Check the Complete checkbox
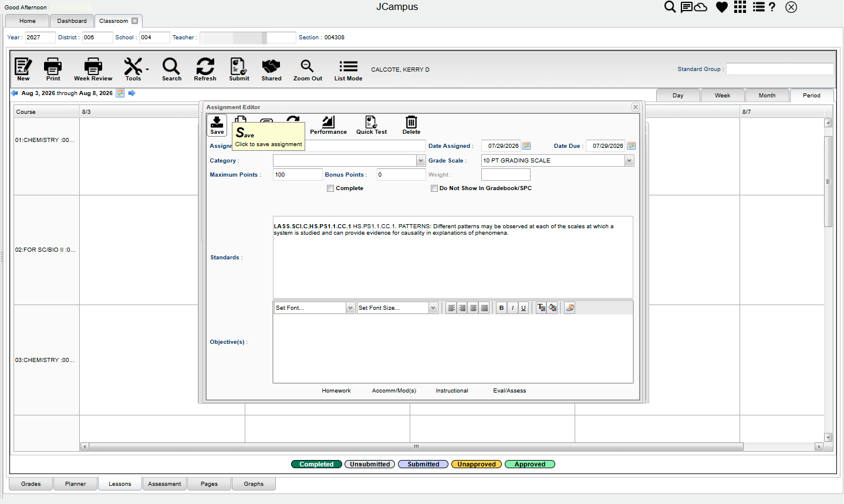Screen dimensions: 844x504 330,188
